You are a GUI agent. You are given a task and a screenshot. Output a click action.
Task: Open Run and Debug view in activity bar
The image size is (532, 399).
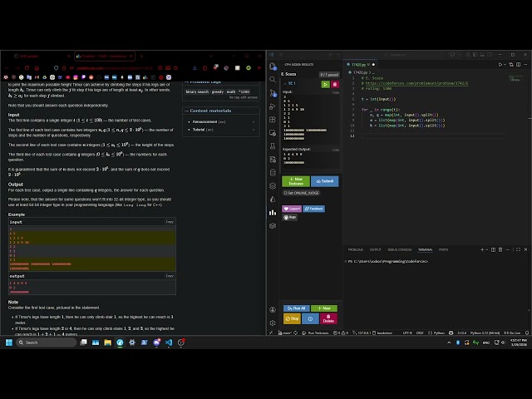point(273,106)
